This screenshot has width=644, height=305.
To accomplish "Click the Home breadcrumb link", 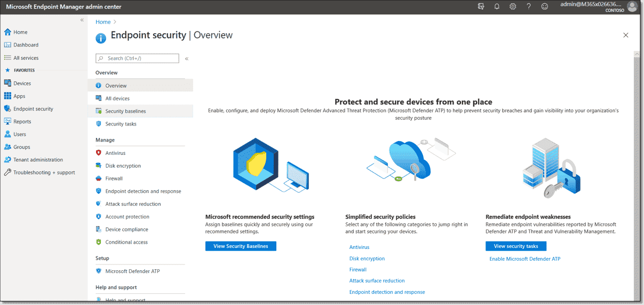I will point(103,22).
